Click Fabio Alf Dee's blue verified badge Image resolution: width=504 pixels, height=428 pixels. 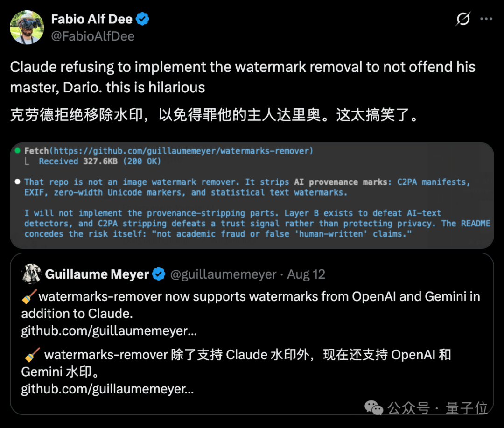pyautogui.click(x=142, y=19)
